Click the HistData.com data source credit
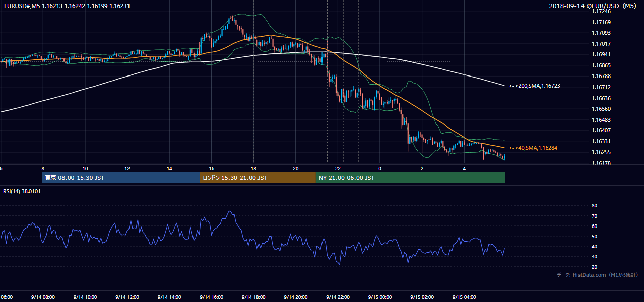Image resolution: width=644 pixels, height=302 pixels. pos(598,275)
